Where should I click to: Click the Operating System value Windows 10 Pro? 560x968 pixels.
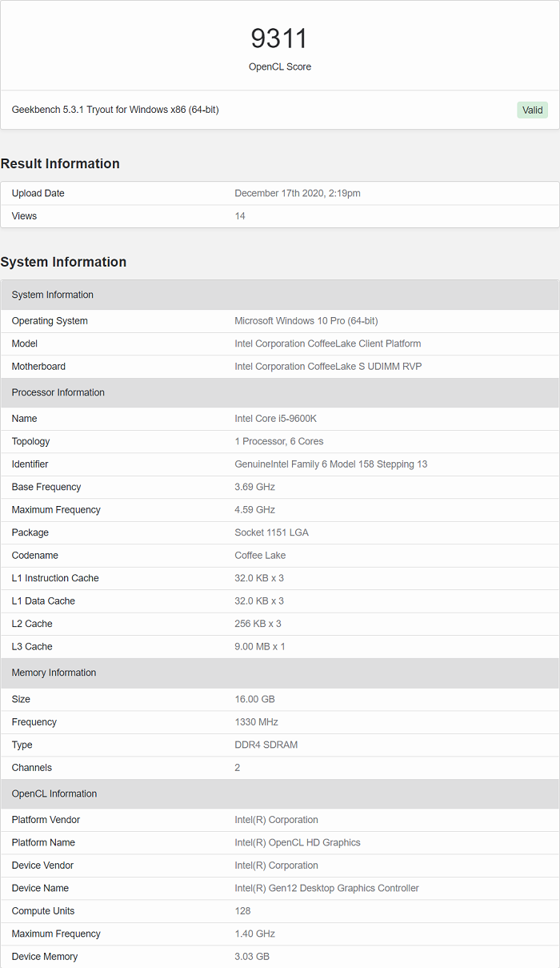pyautogui.click(x=306, y=321)
